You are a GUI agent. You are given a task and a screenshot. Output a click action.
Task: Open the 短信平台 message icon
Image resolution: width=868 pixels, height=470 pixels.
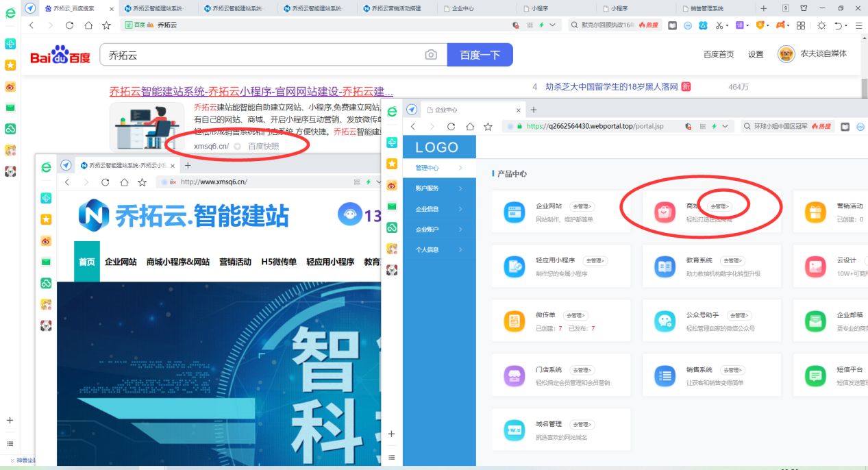815,375
